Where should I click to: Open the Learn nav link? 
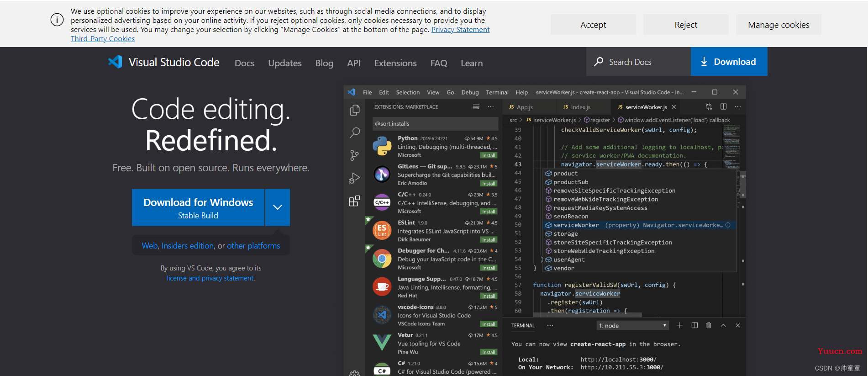[x=472, y=63]
